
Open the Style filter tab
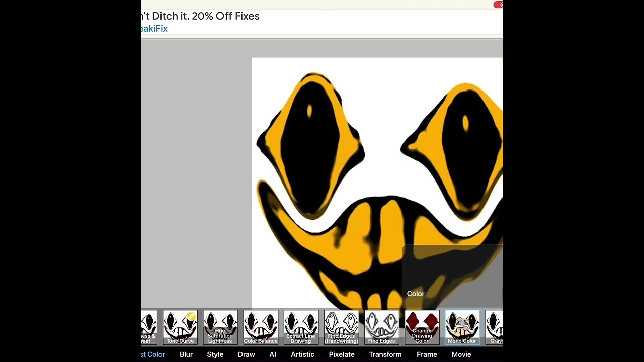click(215, 354)
